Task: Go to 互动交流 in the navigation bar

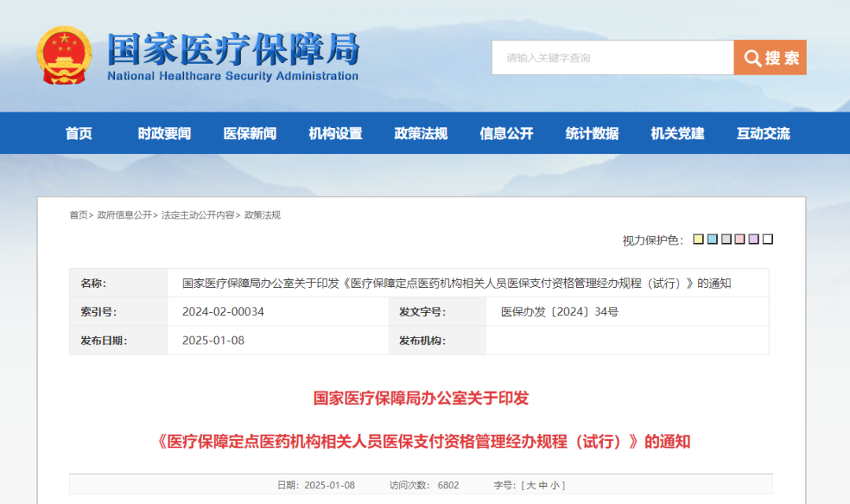Action: click(763, 133)
